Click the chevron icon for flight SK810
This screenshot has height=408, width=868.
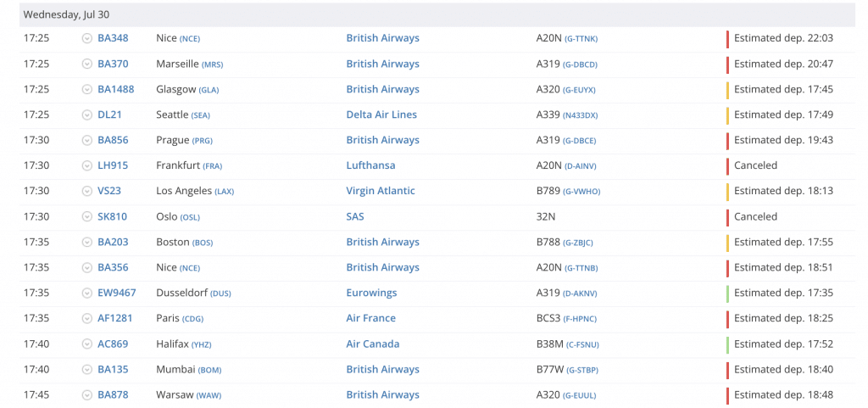[x=86, y=216]
